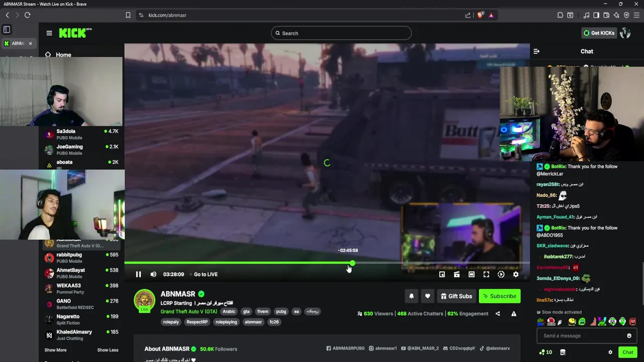Open rabbitpubg channel in sidebar

tap(82, 258)
